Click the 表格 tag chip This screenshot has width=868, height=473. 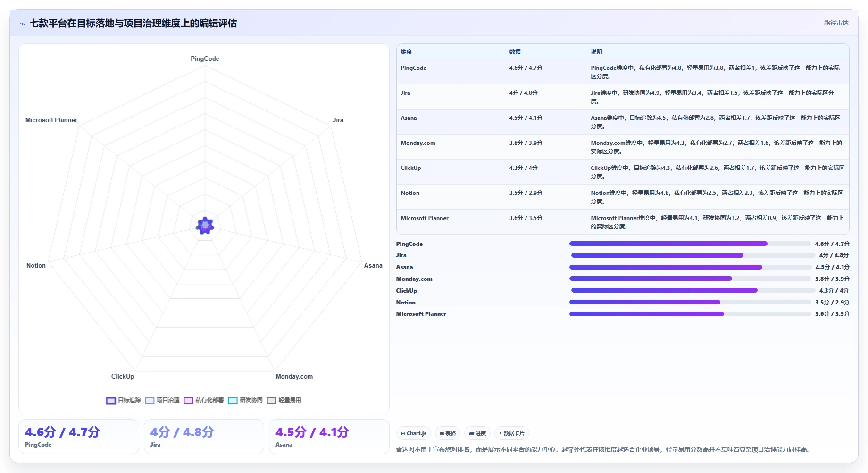click(448, 433)
